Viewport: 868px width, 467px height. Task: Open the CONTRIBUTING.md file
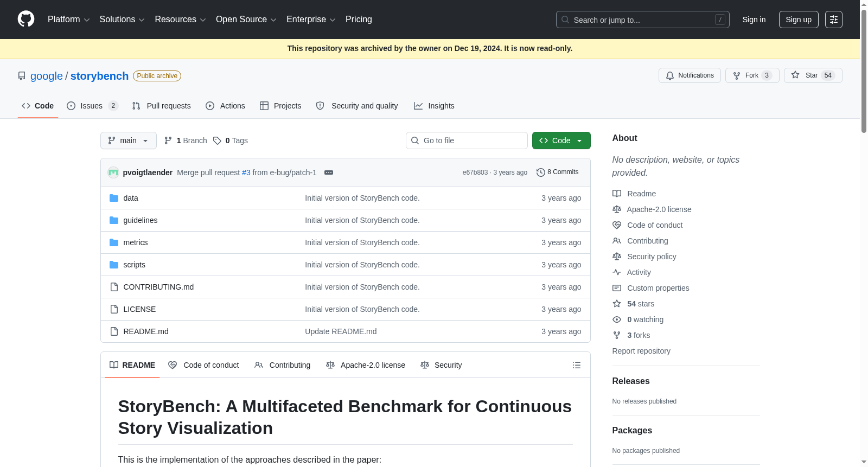pos(158,287)
